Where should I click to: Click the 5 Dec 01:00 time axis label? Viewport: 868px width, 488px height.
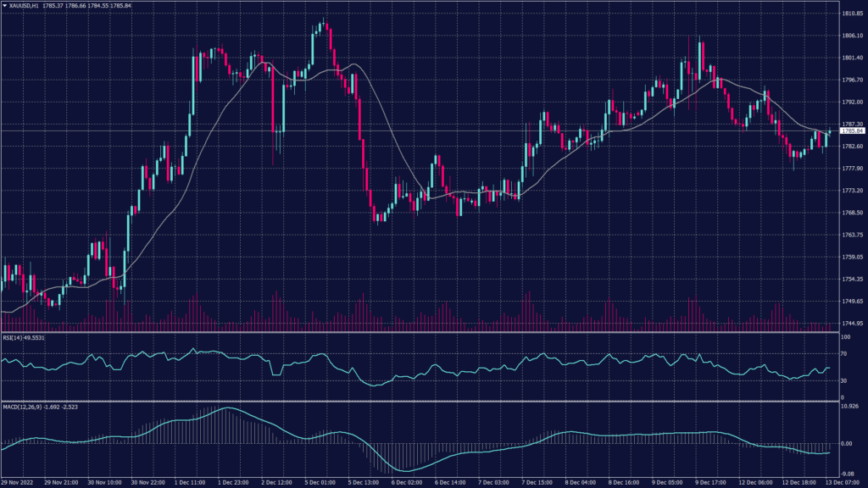coord(319,483)
